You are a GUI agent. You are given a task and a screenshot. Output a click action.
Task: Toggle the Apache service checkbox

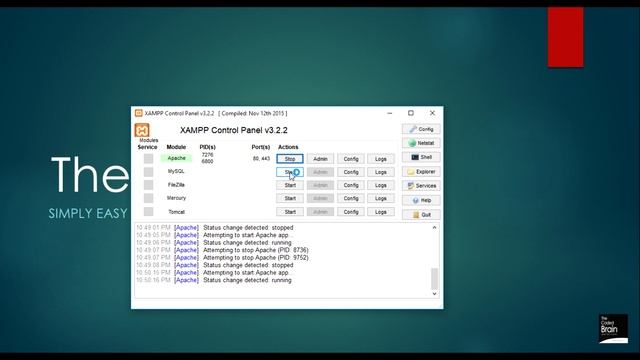pyautogui.click(x=149, y=158)
